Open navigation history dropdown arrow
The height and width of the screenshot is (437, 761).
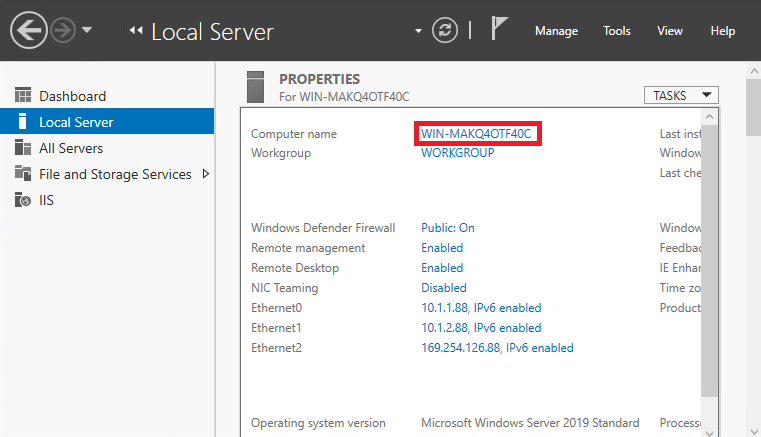point(87,30)
